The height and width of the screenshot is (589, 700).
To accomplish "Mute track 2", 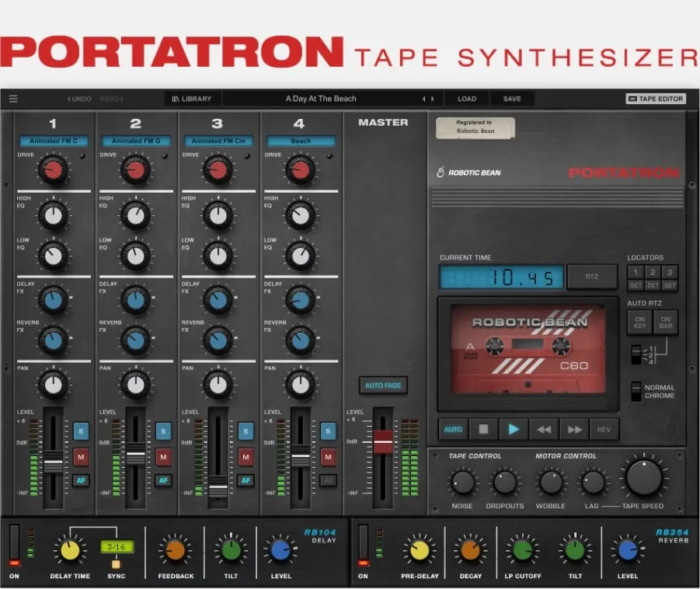I will pos(163,457).
